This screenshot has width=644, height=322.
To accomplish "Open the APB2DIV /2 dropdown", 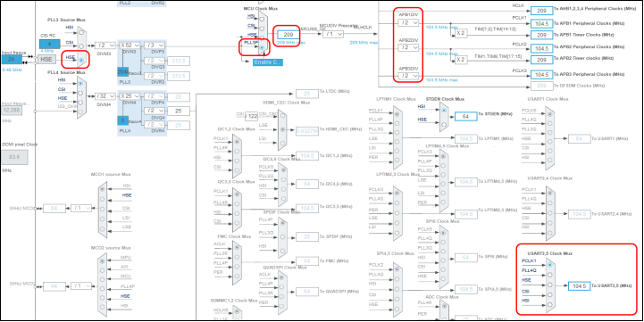I will point(409,48).
